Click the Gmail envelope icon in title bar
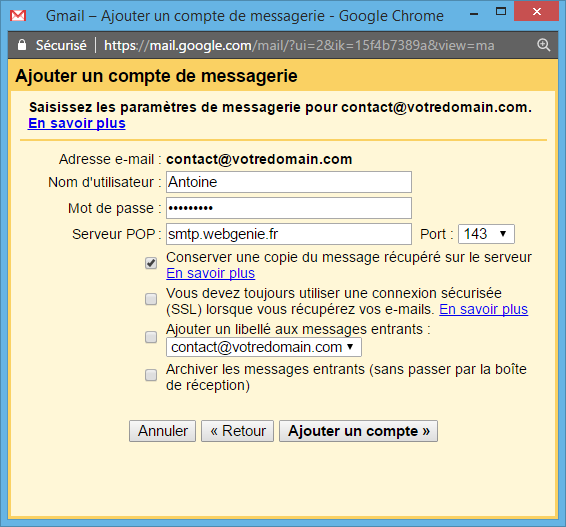Image resolution: width=566 pixels, height=527 pixels. pos(18,16)
